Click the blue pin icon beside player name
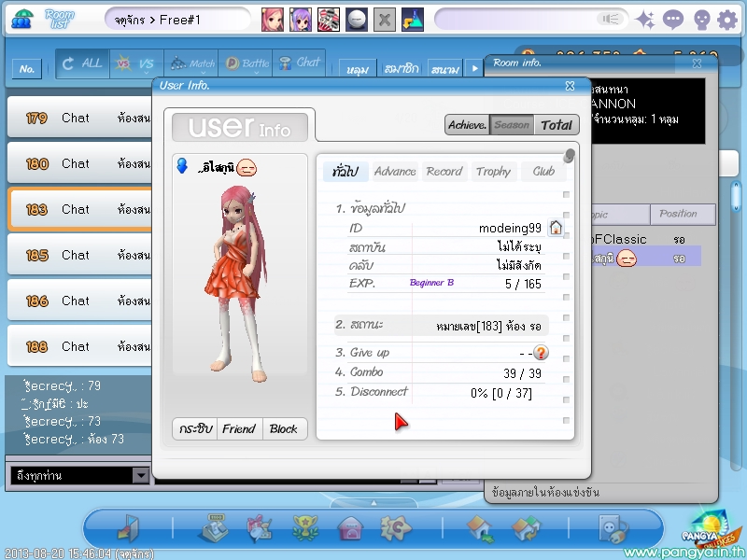This screenshot has height=560, width=747. [181, 166]
